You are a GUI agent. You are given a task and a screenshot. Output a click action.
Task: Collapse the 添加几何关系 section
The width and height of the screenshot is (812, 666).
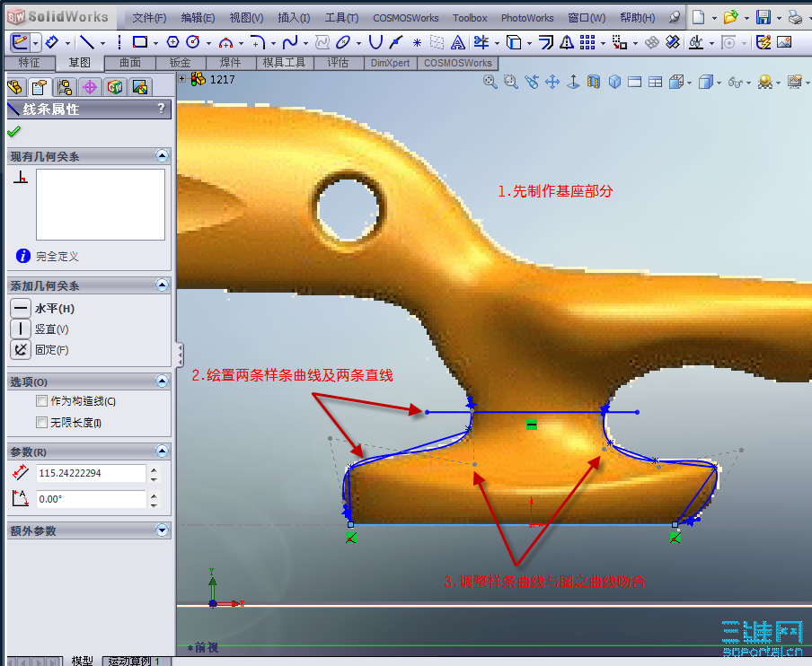(162, 285)
